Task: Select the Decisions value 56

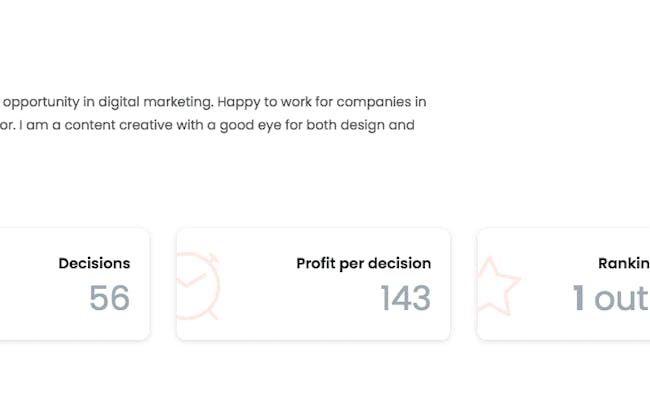Action: click(x=109, y=298)
